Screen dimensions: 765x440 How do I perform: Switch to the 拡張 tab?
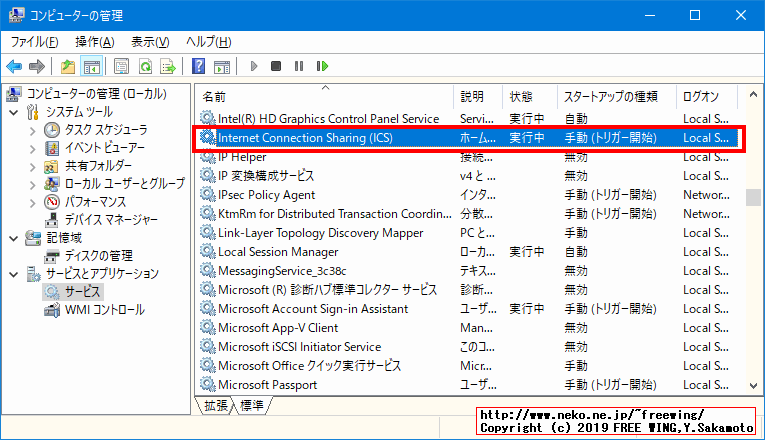click(x=215, y=405)
